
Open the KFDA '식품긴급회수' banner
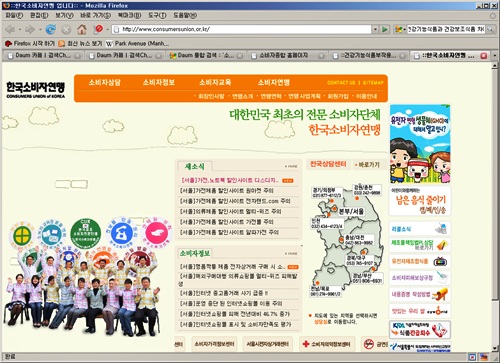click(420, 329)
